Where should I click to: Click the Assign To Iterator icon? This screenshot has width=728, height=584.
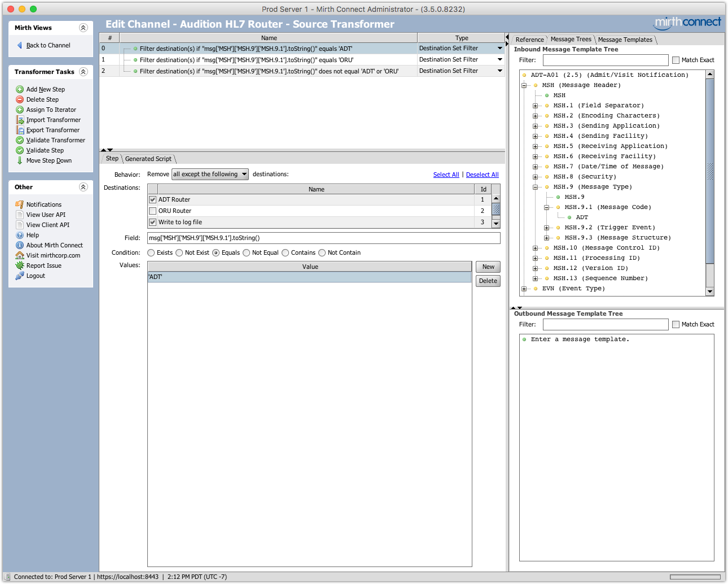coord(20,110)
